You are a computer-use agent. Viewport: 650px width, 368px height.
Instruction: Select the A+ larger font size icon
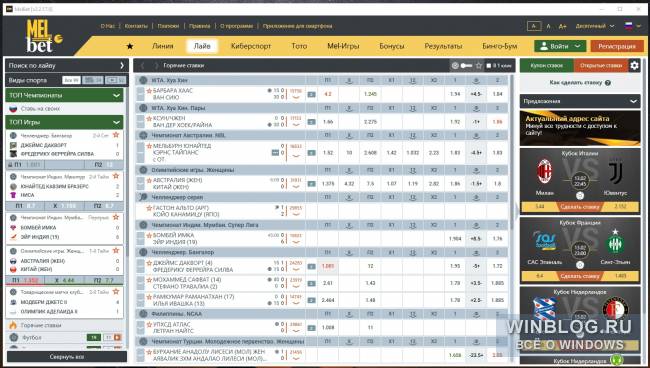(563, 26)
